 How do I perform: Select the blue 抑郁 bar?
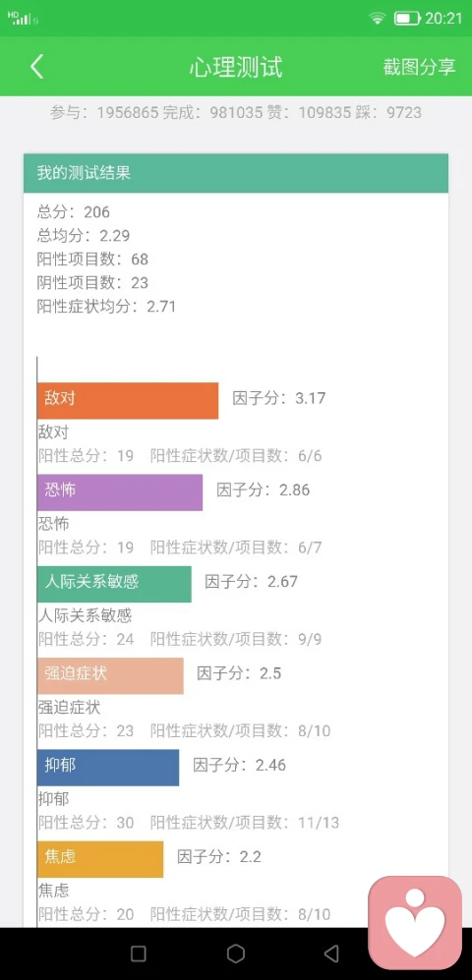coord(108,768)
